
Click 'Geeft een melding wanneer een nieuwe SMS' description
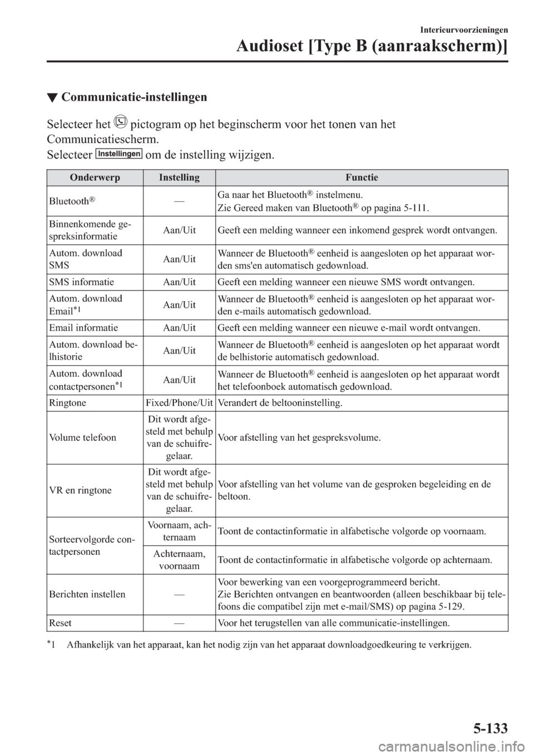[x=346, y=282]
